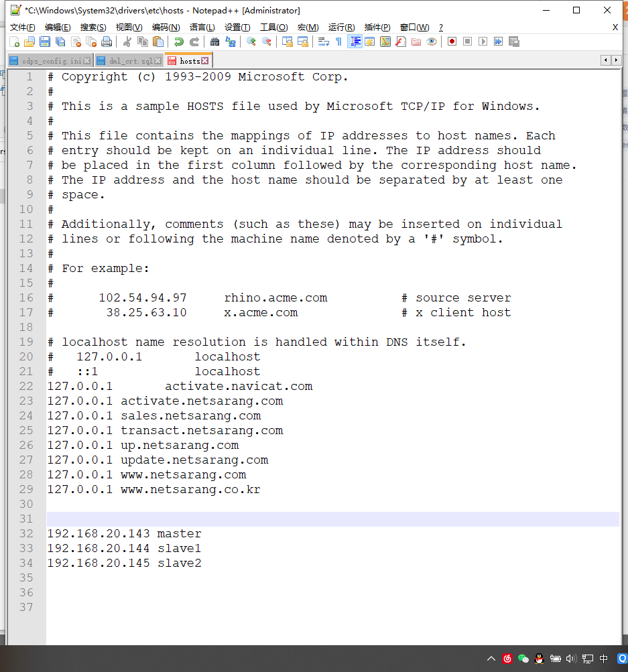Open the Find dialog icon

[213, 42]
